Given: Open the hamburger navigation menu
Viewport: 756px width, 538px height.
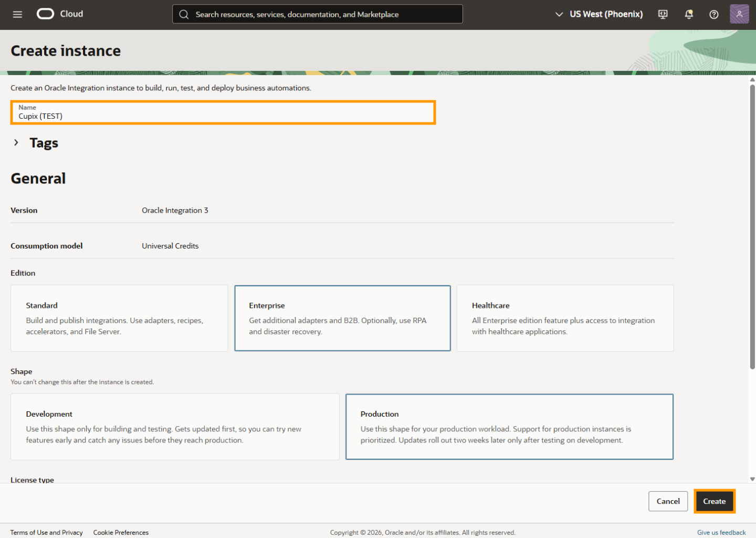Looking at the screenshot, I should [x=17, y=14].
